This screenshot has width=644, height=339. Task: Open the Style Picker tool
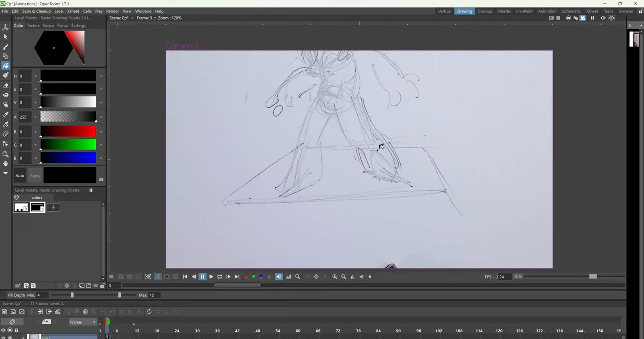click(6, 115)
